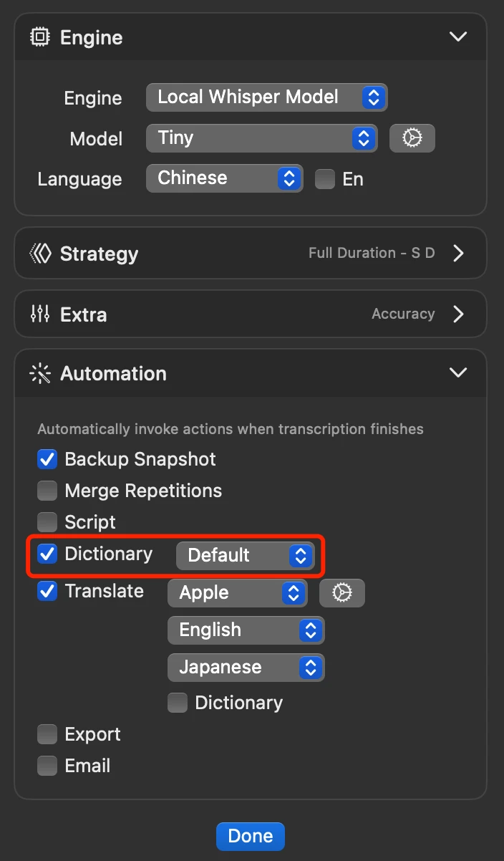Click the Strategy section icon
The height and width of the screenshot is (861, 504).
40,254
